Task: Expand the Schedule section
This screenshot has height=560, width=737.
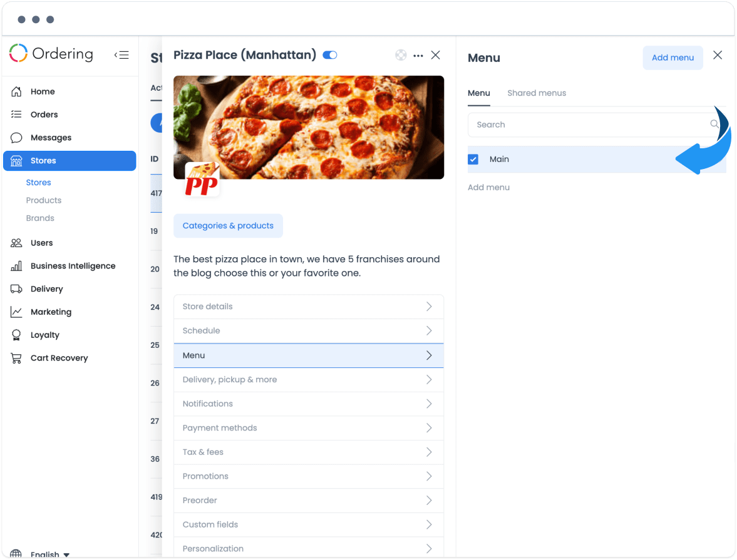Action: [x=308, y=331]
